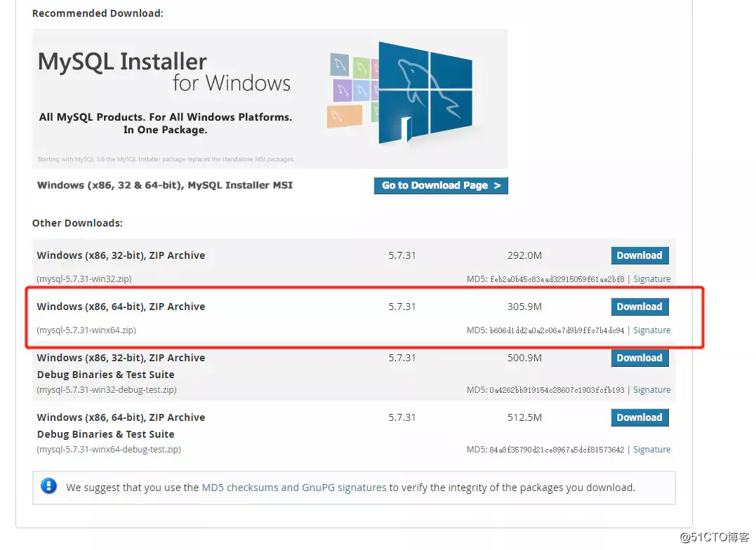Screen dimensions: 756x550
Task: Open Signature link for mysql-5.7.31-winx64.zip
Action: [x=652, y=330]
